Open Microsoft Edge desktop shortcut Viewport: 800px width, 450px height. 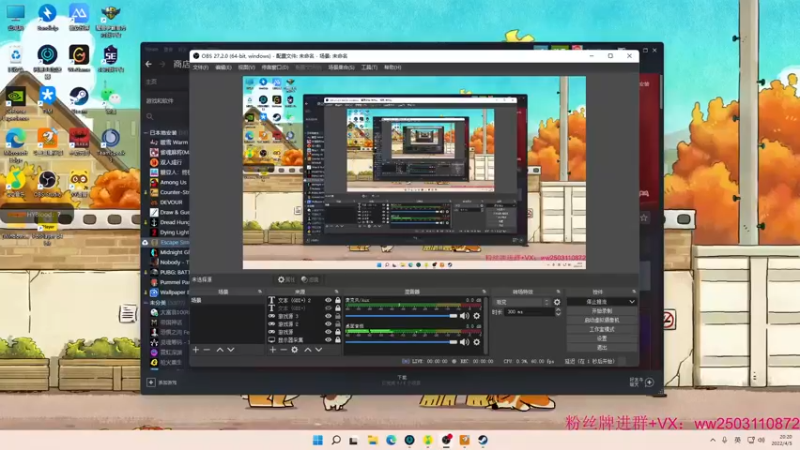(x=16, y=145)
